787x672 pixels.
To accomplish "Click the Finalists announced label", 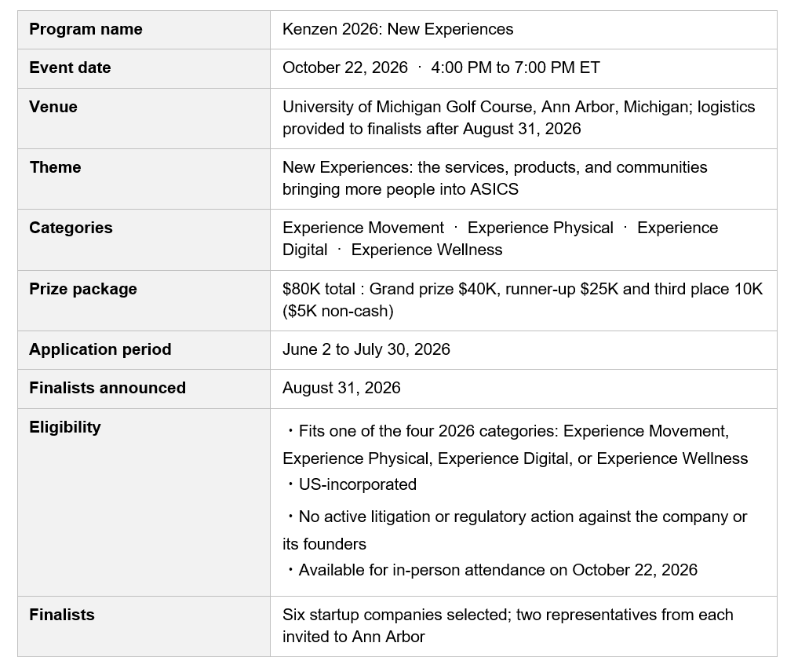I will (x=107, y=388).
